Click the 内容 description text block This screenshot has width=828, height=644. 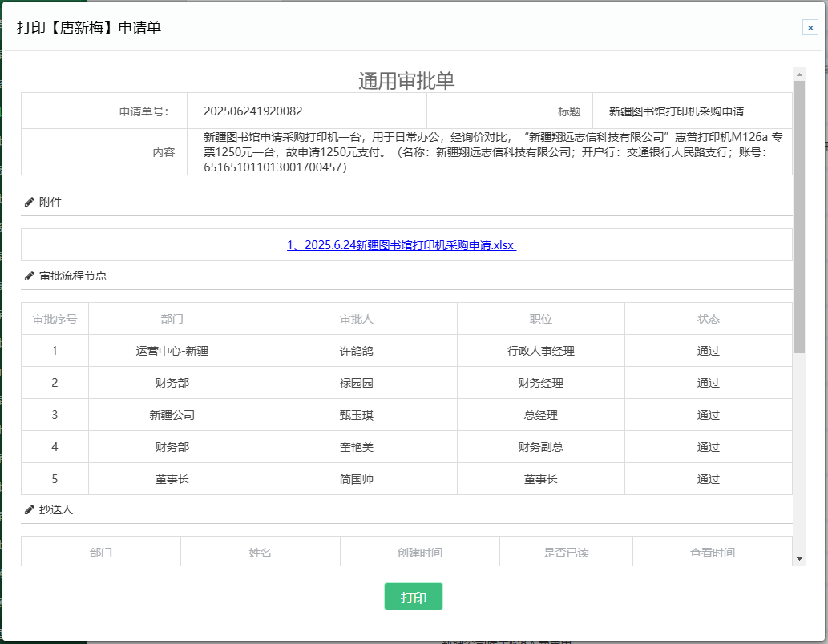tap(489, 152)
